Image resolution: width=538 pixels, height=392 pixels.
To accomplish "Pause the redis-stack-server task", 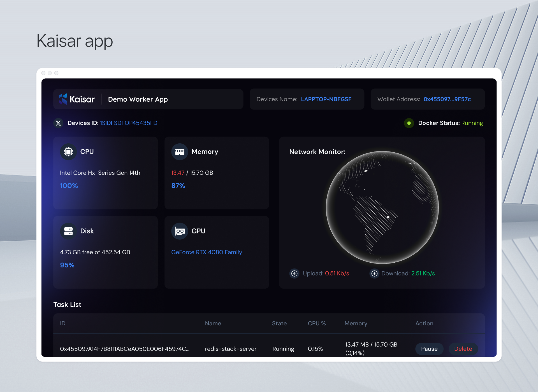I will [429, 349].
